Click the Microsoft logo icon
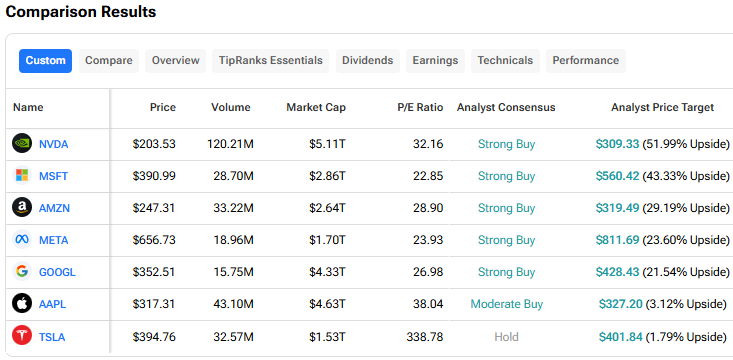Image resolution: width=733 pixels, height=360 pixels. [22, 176]
